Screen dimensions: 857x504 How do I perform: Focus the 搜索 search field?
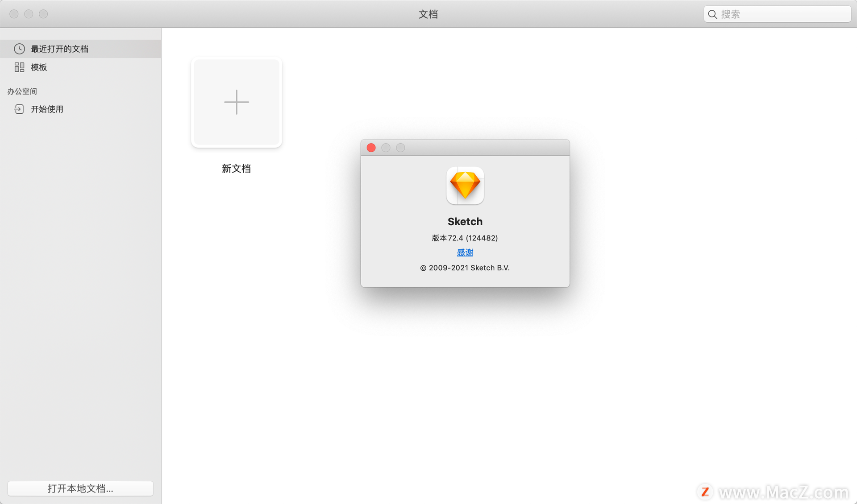click(x=777, y=14)
